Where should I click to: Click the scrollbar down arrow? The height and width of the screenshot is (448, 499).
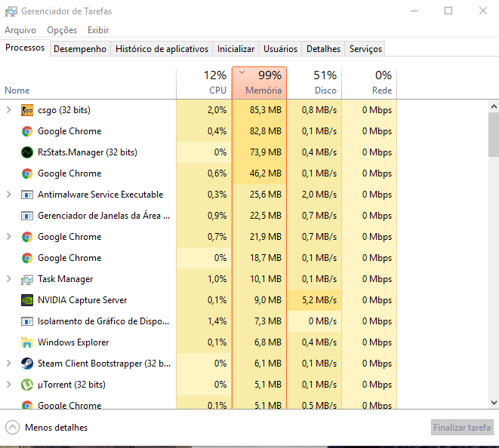click(x=494, y=403)
